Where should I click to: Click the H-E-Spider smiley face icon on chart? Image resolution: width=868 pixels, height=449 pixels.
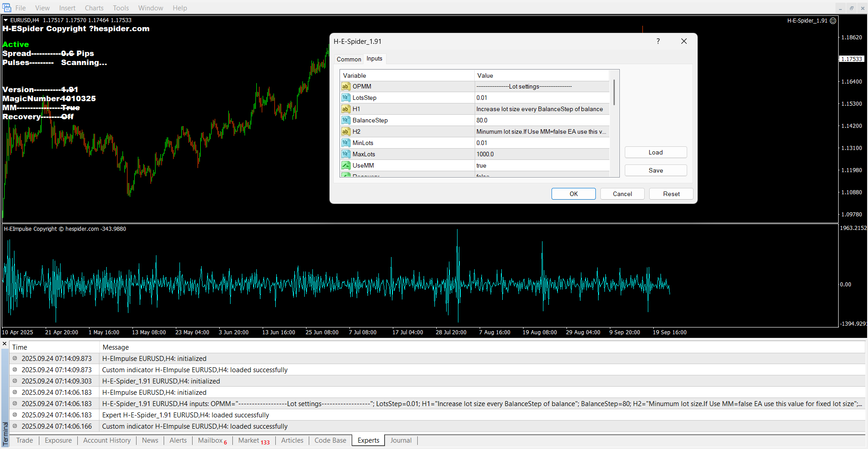pos(833,20)
